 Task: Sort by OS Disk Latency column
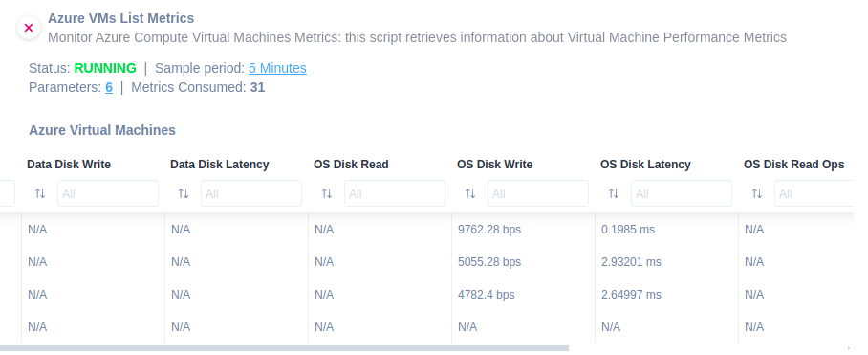[x=614, y=193]
